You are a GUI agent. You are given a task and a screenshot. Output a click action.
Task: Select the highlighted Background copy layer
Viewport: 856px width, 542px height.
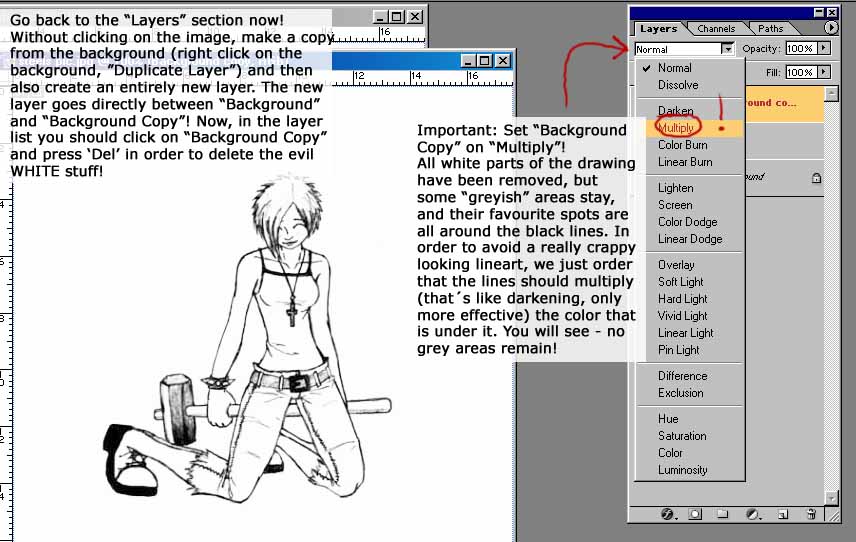[x=784, y=103]
